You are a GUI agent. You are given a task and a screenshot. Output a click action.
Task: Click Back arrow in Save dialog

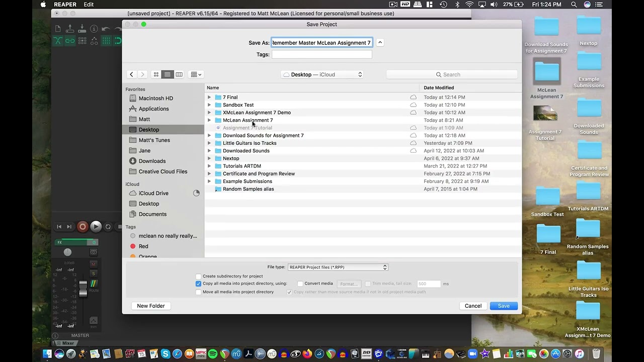(x=131, y=74)
